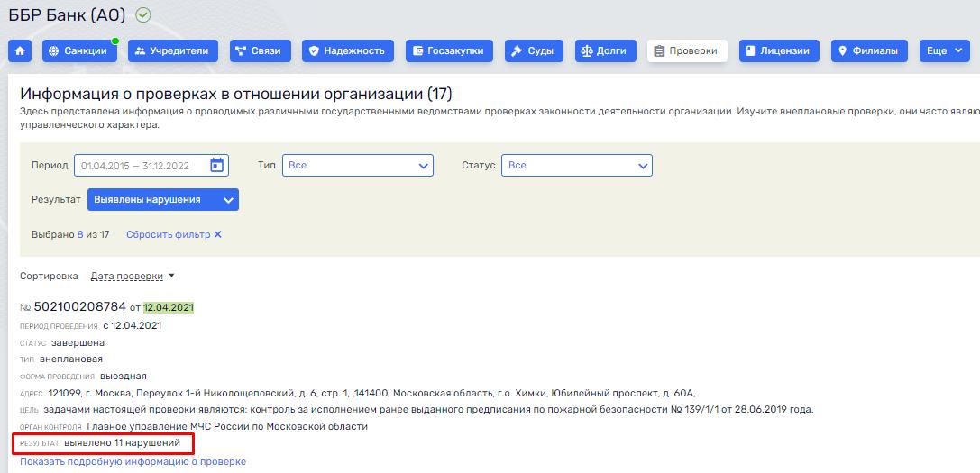Click Показать подробную информацию о проверке

click(x=133, y=462)
